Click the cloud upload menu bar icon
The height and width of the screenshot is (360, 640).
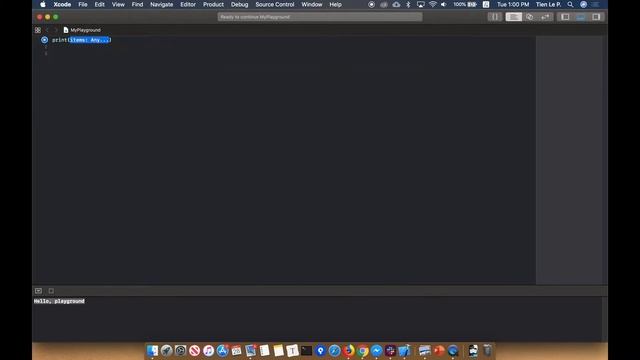coord(396,4)
